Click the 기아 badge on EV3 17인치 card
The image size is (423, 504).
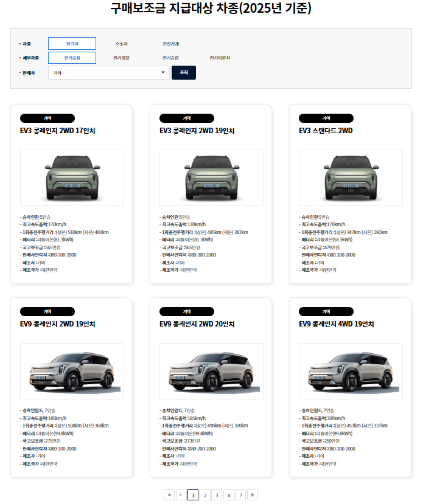click(47, 119)
